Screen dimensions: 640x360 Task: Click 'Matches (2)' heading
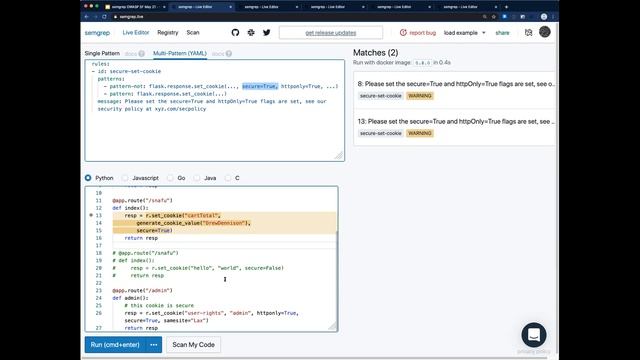(376, 53)
